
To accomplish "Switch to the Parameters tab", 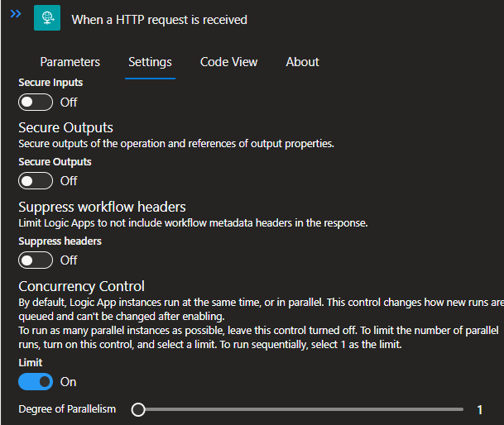I will (70, 62).
